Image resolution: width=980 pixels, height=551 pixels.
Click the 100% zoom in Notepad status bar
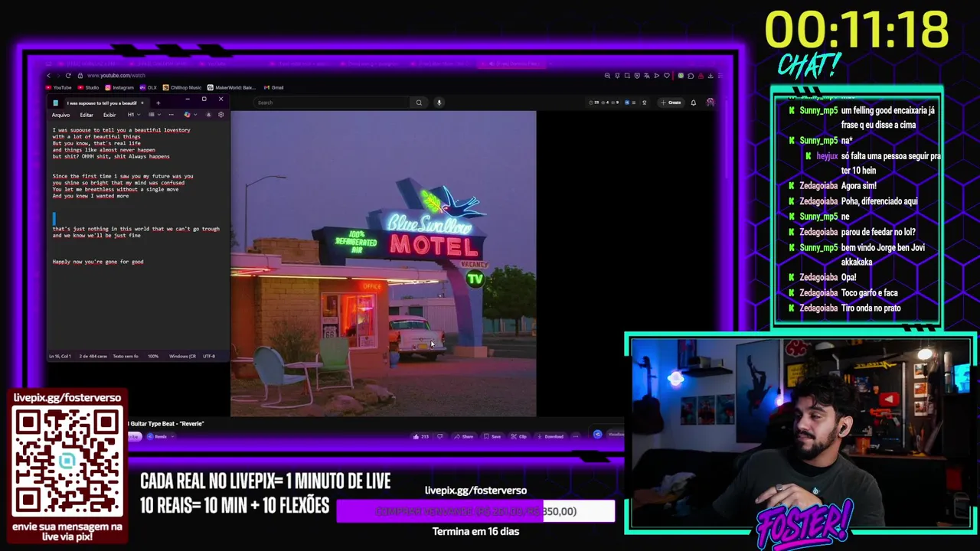153,357
